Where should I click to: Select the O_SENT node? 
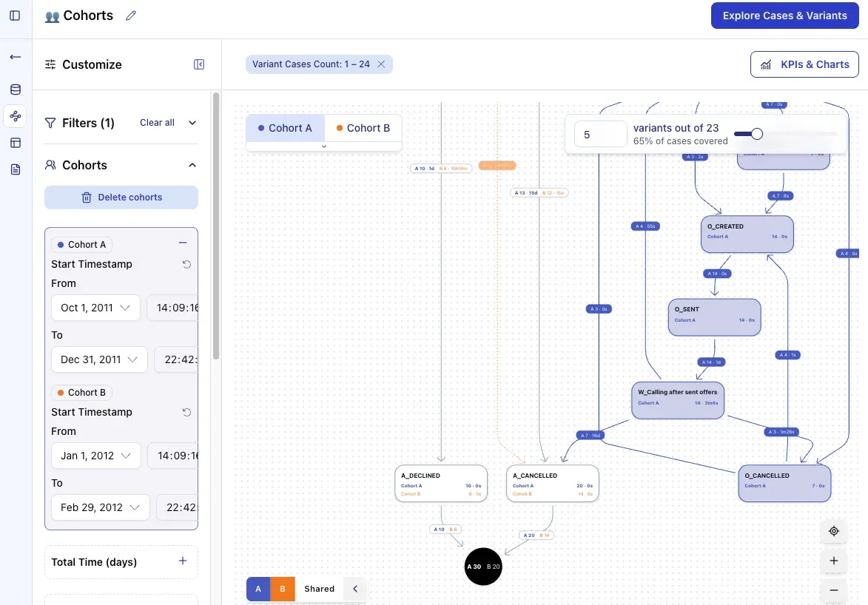click(x=715, y=318)
